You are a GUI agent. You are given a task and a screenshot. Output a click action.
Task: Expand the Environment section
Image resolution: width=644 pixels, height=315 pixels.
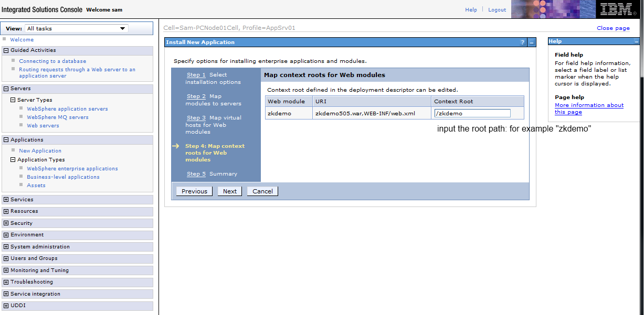tap(6, 235)
